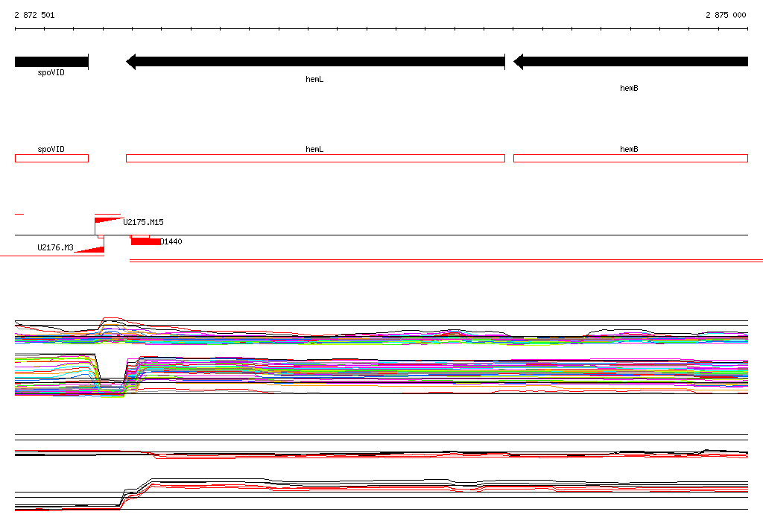Click the red outlined hemL box
Screen dimensions: 763x532
tap(315, 158)
